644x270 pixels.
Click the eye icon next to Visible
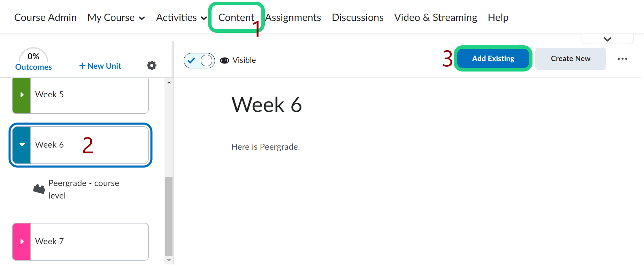pyautogui.click(x=225, y=60)
